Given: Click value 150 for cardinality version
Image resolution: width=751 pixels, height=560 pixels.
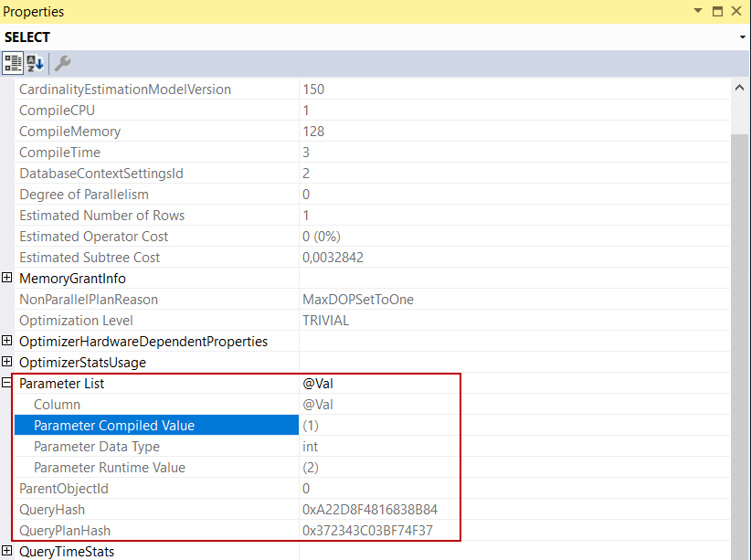Looking at the screenshot, I should point(313,90).
